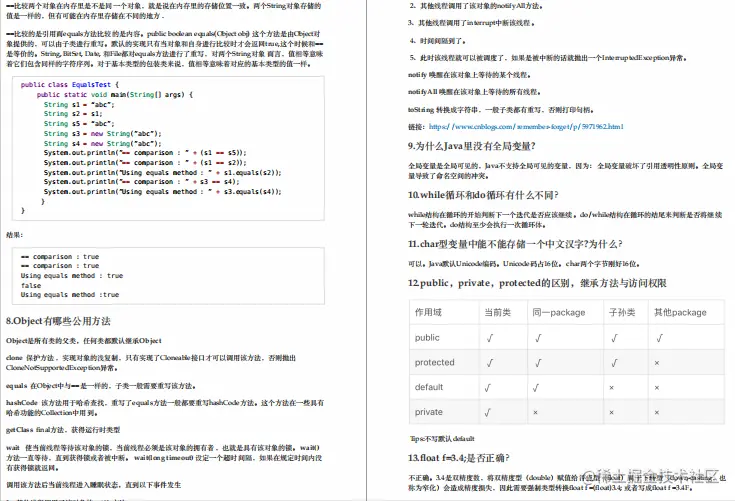
Task: Click list item 2 about notifyAll方法
Action: tap(476, 6)
